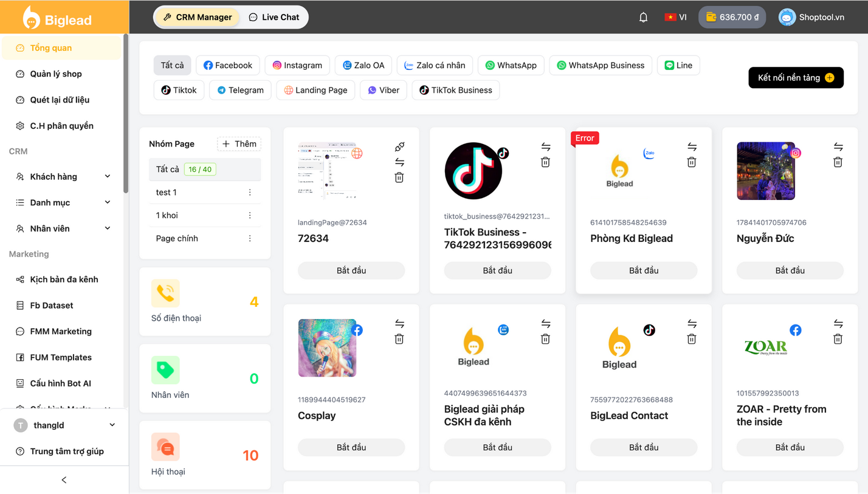Screen dimensions: 868x494
Task: Open Fb Dataset
Action: point(61,306)
